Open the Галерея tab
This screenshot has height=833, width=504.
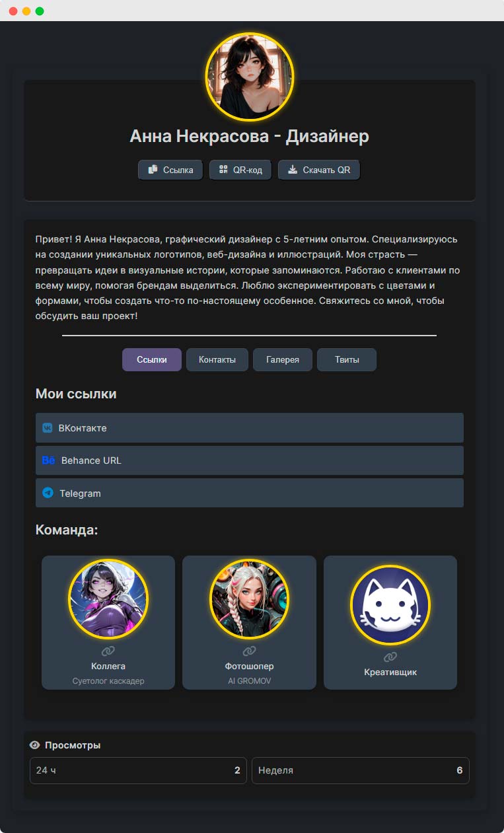tap(283, 360)
